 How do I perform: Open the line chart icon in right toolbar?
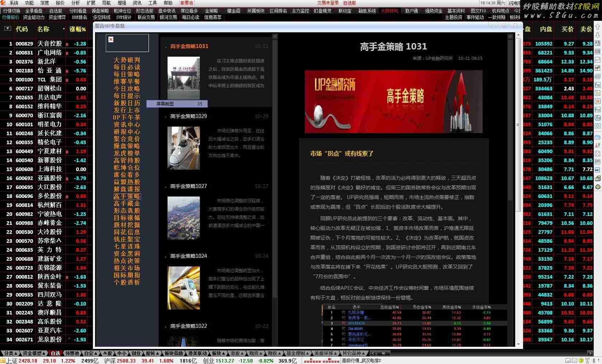click(598, 60)
